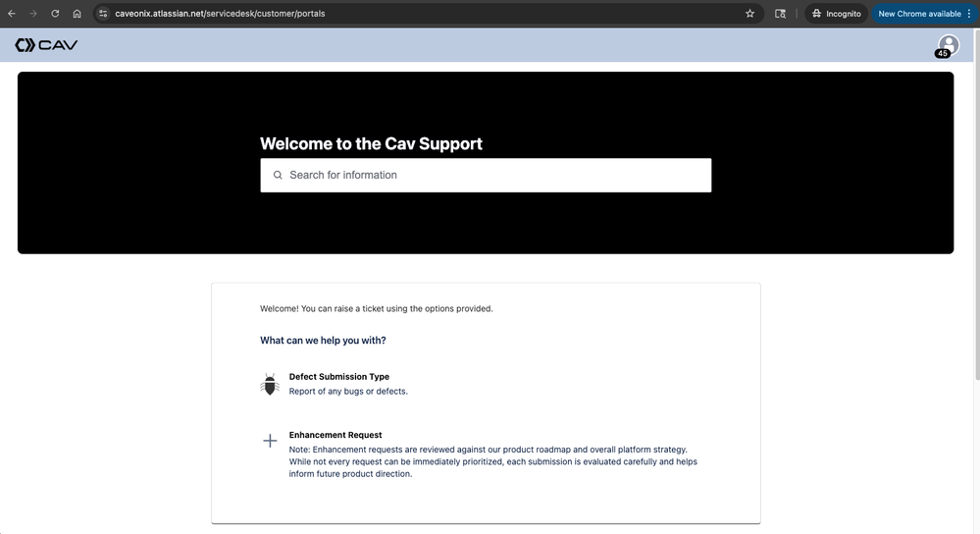Click 'What can we help you with?' text
The height and width of the screenshot is (534, 980).
[323, 341]
